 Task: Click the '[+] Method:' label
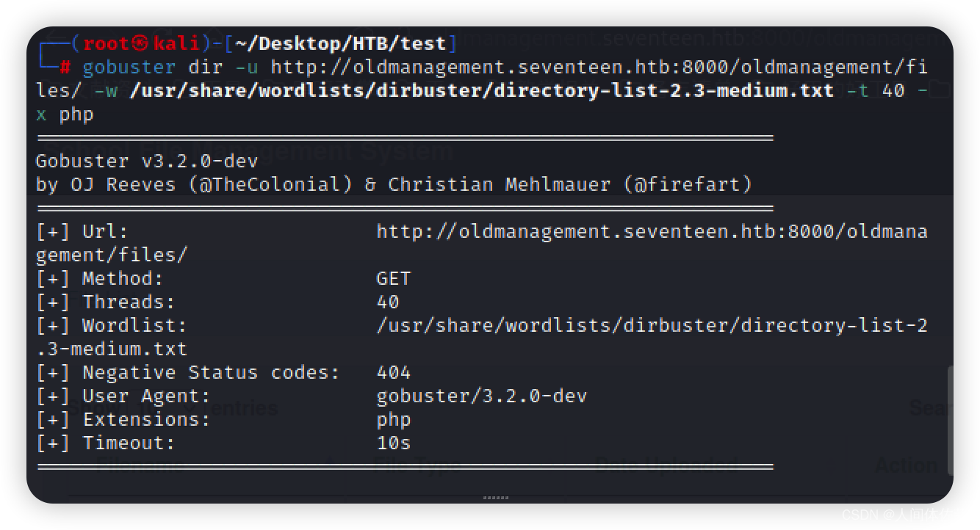click(100, 278)
